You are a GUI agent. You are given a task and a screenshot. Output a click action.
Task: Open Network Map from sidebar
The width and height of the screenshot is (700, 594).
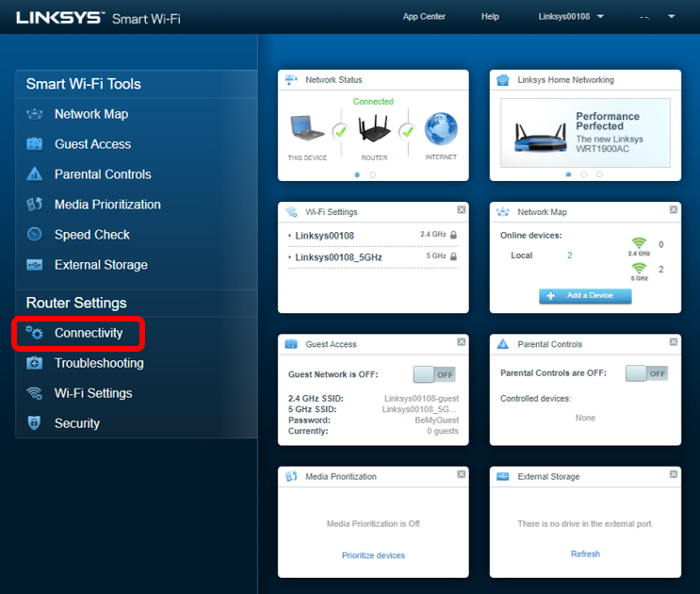pos(91,114)
